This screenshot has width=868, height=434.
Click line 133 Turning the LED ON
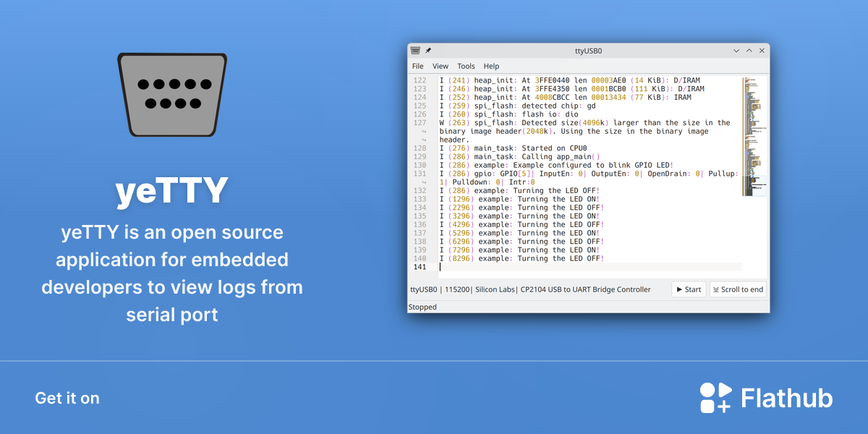pyautogui.click(x=520, y=199)
